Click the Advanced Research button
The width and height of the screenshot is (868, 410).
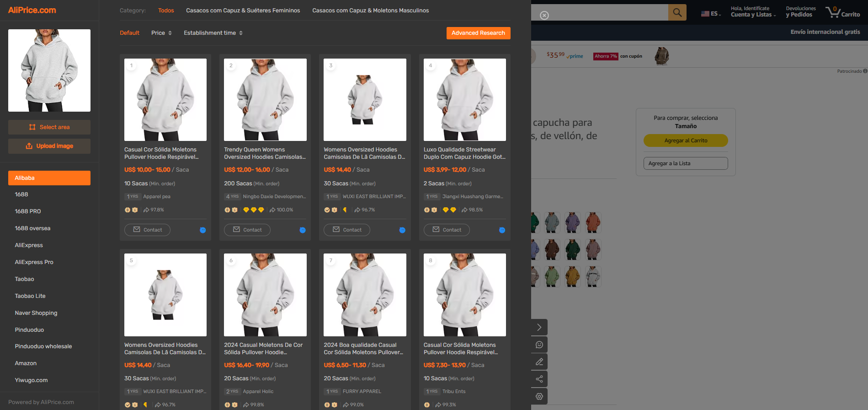point(478,33)
